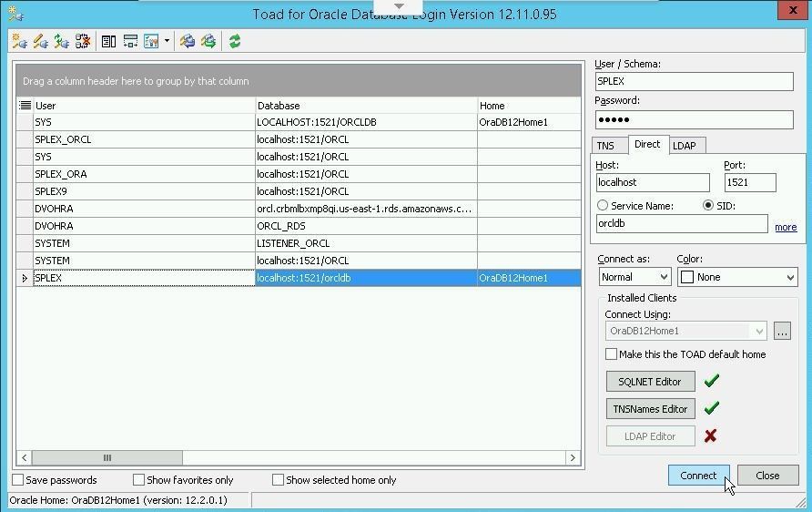
Task: Click the grid scrollbar left arrow
Action: pos(24,457)
